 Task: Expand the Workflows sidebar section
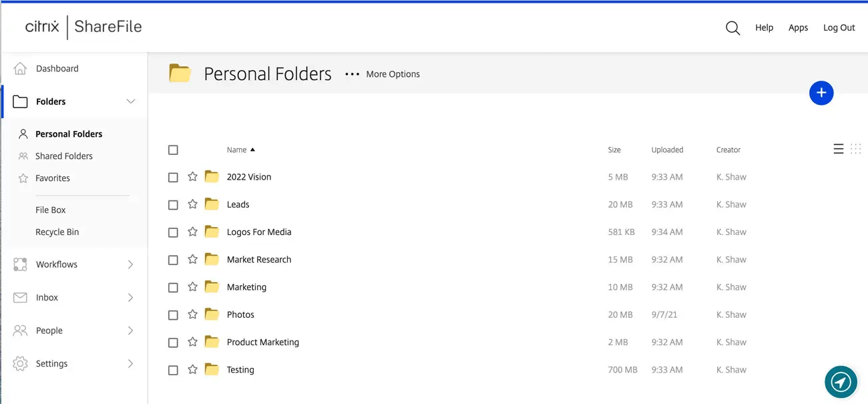[131, 264]
